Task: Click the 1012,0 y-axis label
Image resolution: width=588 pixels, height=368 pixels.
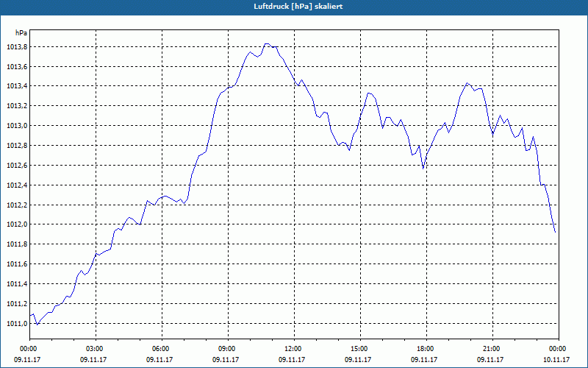Action: 17,224
